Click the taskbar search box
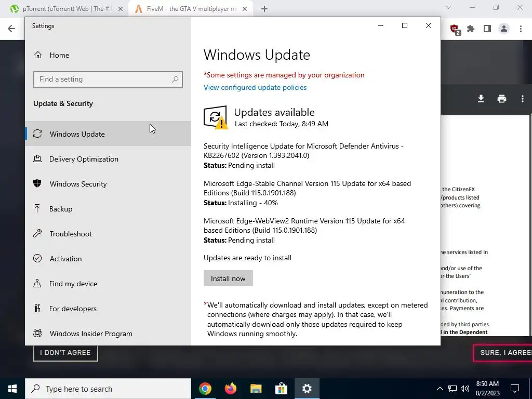 [108, 389]
